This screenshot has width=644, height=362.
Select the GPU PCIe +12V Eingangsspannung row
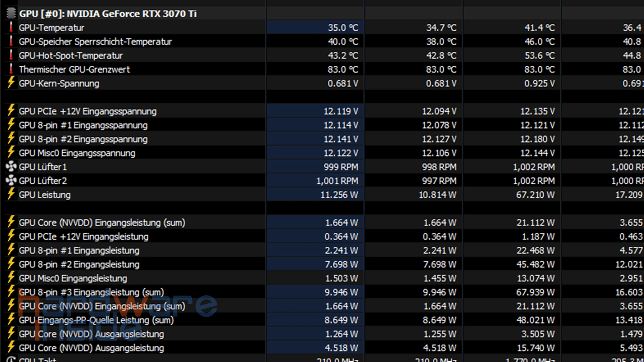(88, 111)
